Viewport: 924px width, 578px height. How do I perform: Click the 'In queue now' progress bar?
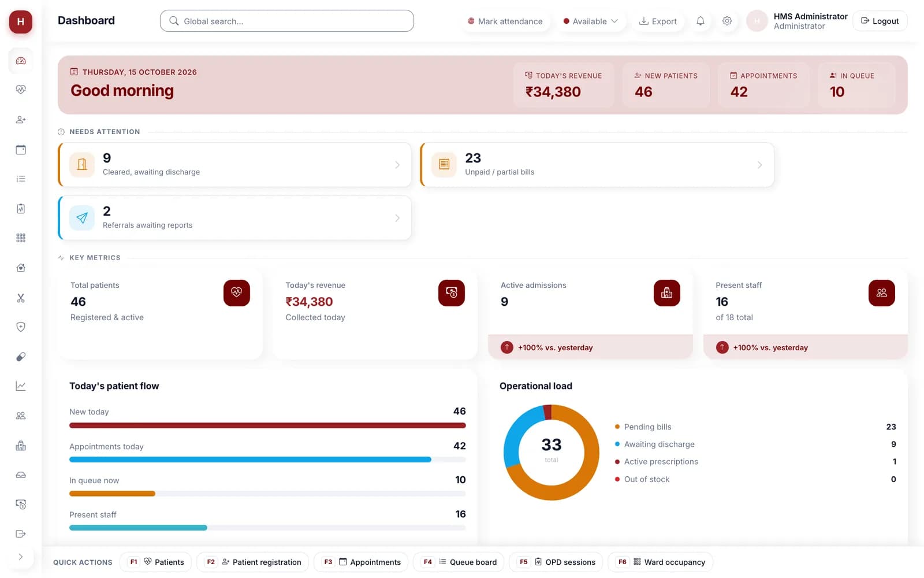pyautogui.click(x=267, y=494)
